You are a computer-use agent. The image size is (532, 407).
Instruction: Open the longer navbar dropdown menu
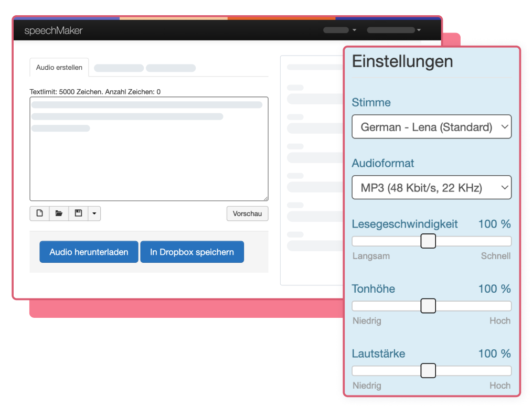394,30
